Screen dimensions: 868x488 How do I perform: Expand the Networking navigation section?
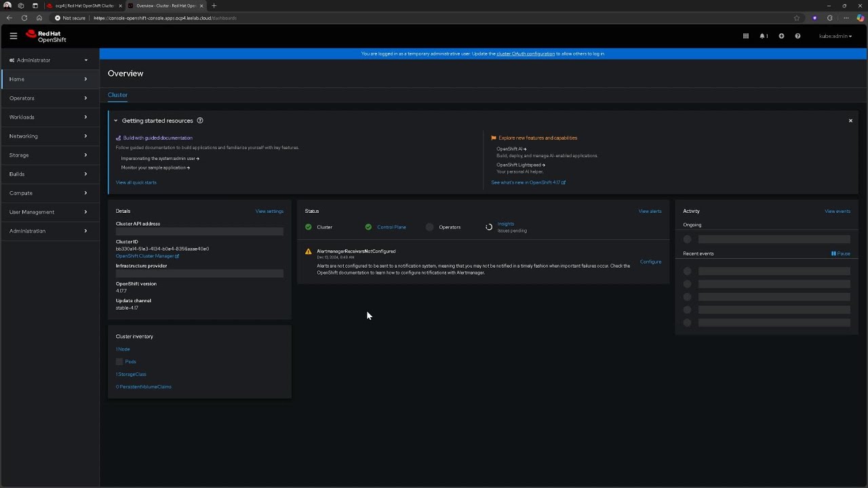coord(49,136)
